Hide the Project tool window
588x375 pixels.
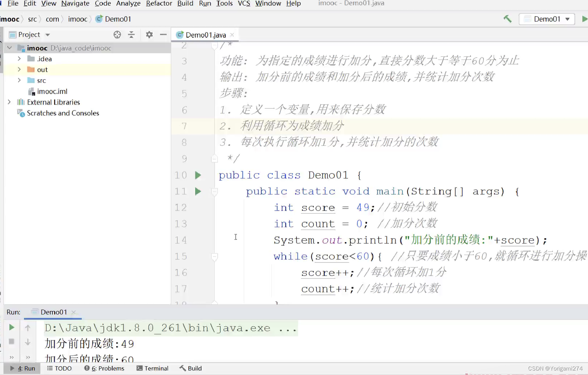163,34
